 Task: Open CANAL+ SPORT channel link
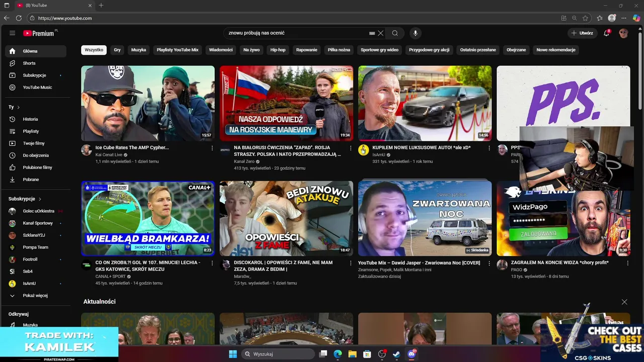point(111,277)
